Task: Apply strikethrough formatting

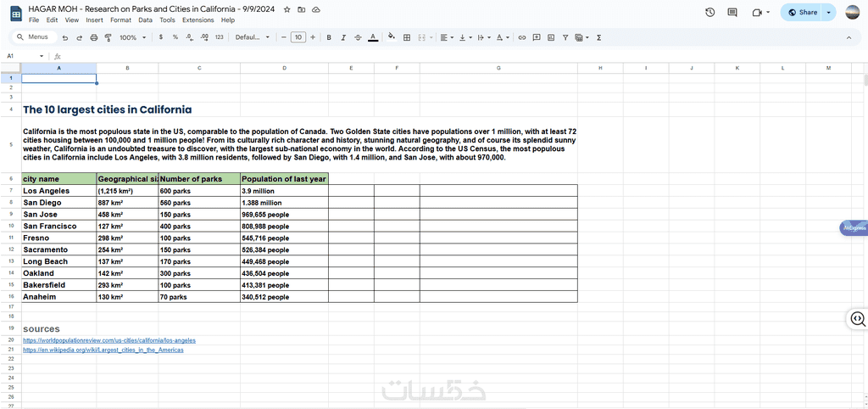Action: [x=358, y=37]
